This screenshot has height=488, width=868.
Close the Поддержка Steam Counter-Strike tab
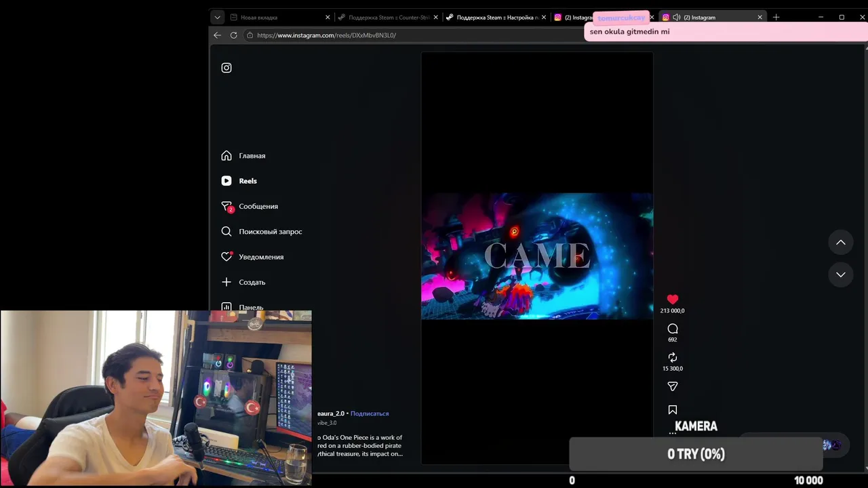pyautogui.click(x=435, y=18)
